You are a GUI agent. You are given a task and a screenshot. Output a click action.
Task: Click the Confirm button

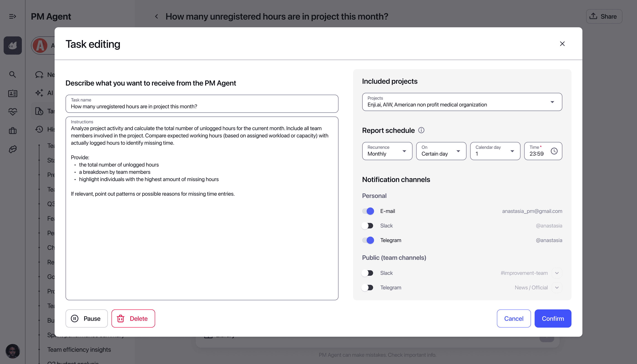tap(553, 318)
